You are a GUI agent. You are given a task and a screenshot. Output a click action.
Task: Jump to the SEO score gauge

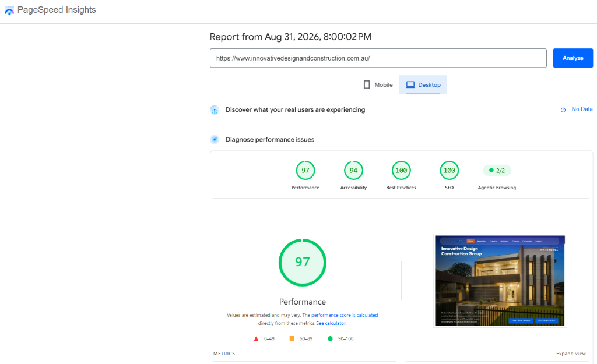tap(449, 171)
